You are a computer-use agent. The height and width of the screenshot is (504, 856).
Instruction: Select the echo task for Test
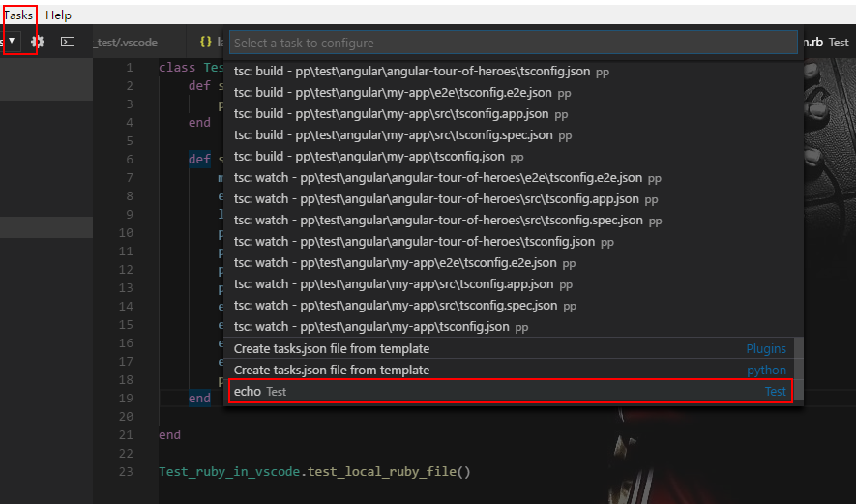511,391
